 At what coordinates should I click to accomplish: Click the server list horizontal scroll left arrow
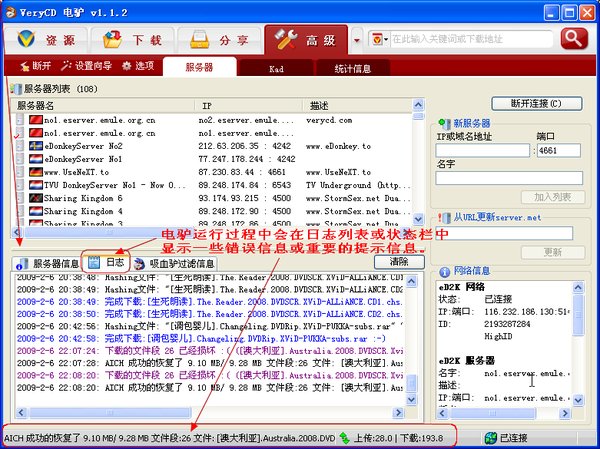coord(18,232)
